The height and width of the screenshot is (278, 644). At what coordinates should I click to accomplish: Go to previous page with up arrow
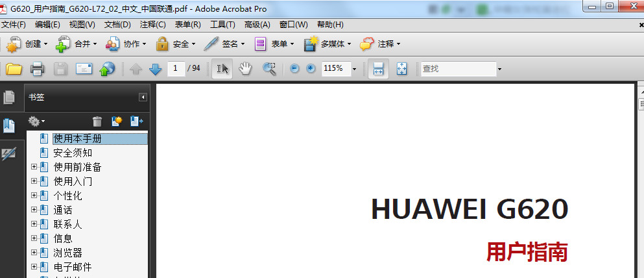tap(136, 69)
